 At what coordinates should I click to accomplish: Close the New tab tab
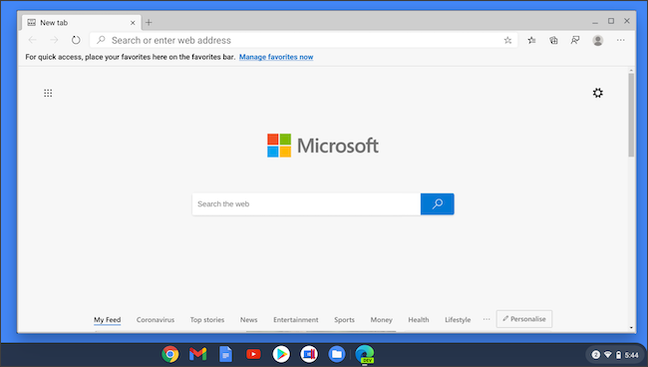tap(133, 23)
